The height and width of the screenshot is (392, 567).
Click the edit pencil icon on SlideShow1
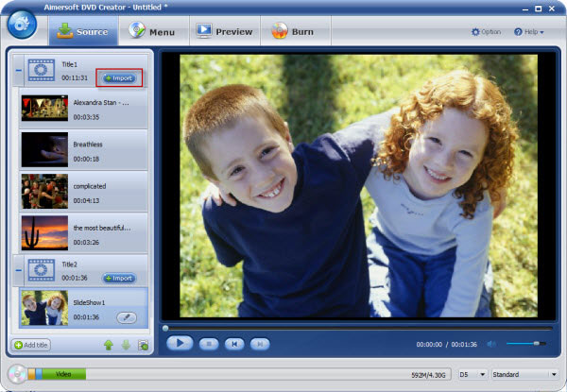click(x=127, y=317)
